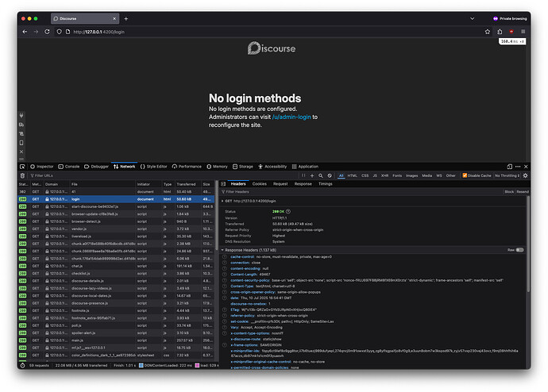548x392 pixels.
Task: Click the red uBlock extension icon
Action: tap(511, 32)
